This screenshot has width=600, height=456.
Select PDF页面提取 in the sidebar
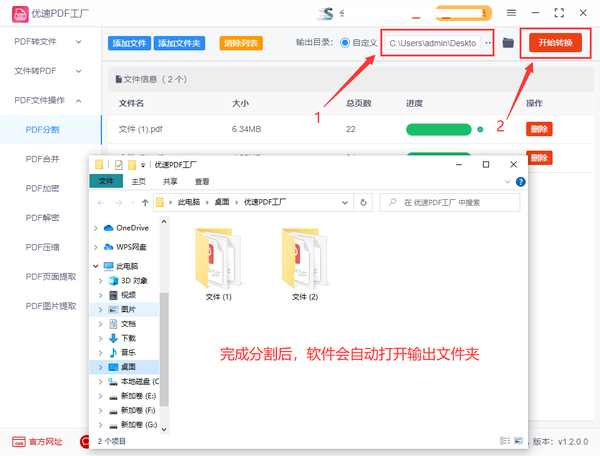[x=51, y=277]
